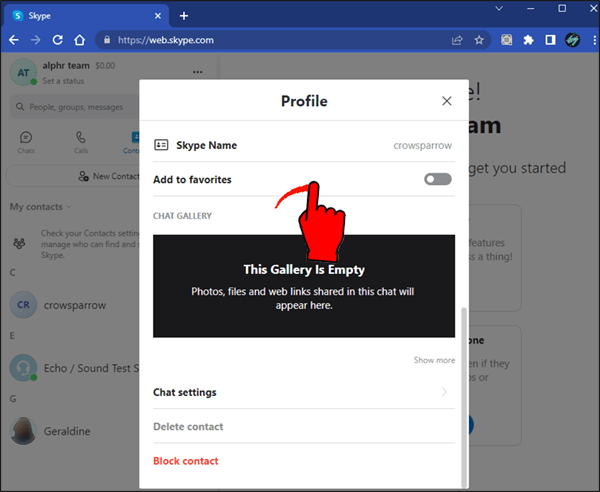
Task: Open Chrome three-dot menu
Action: click(594, 40)
